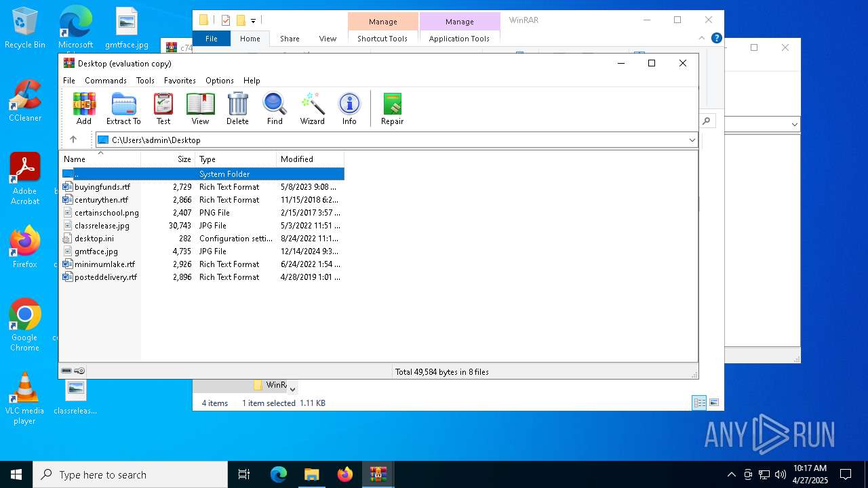Switch to View tab in Explorer ribbon
This screenshot has height=488, width=868.
coord(328,39)
